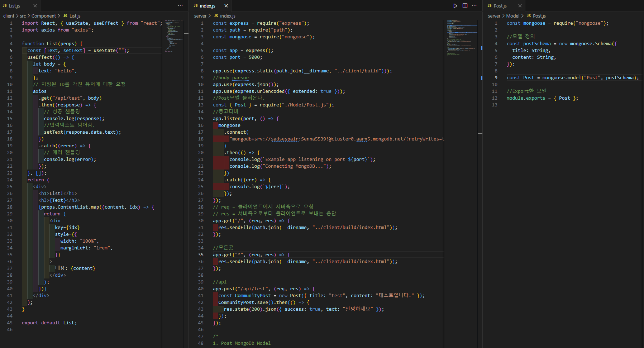This screenshot has height=348, width=644.
Task: Open More Actions menu of index.js editor group
Action: tap(474, 6)
